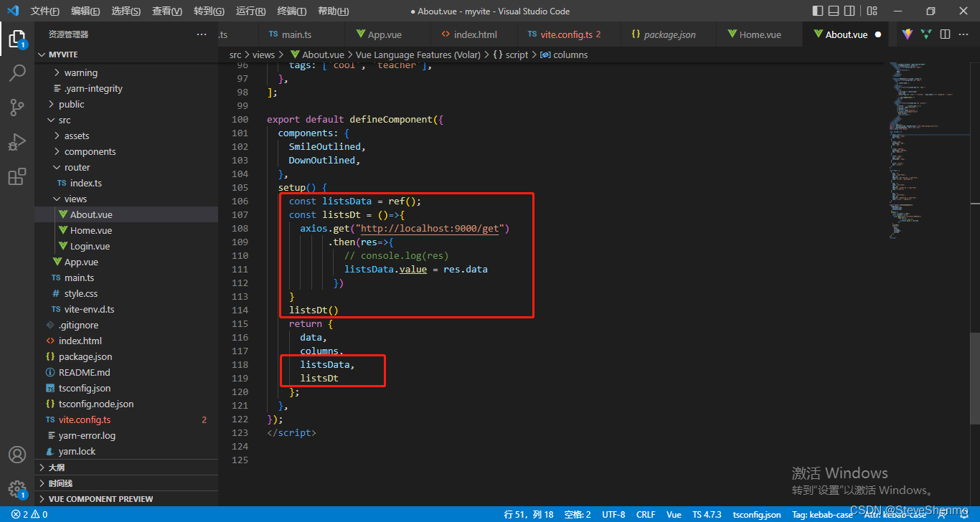Toggle secondary side bar visibility
The width and height of the screenshot is (980, 522).
(851, 11)
